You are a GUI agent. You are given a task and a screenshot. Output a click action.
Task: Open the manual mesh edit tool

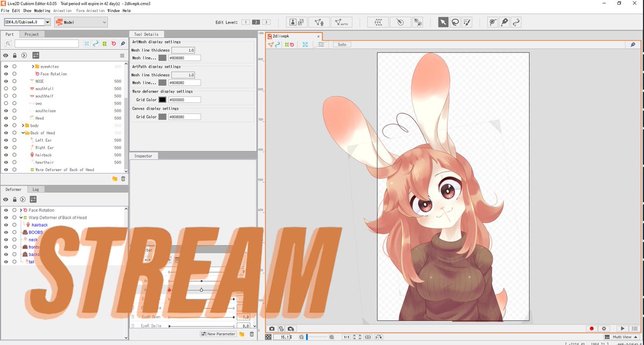(x=318, y=22)
